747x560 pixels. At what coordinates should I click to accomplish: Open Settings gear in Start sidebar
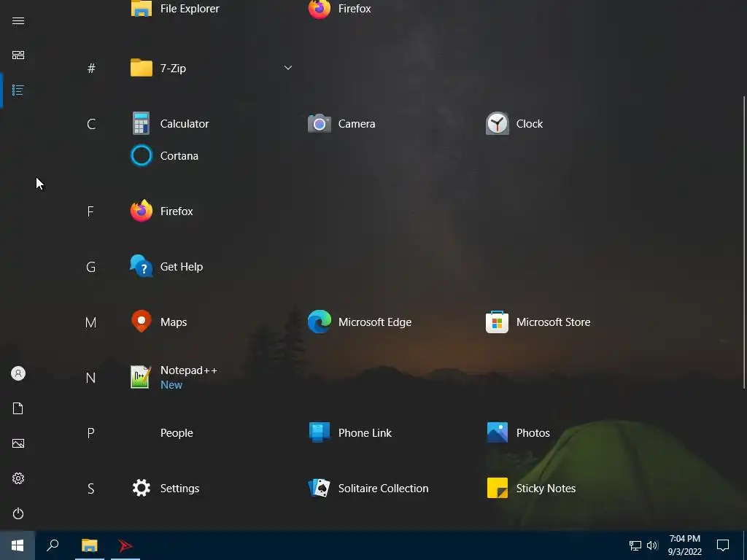pos(18,478)
